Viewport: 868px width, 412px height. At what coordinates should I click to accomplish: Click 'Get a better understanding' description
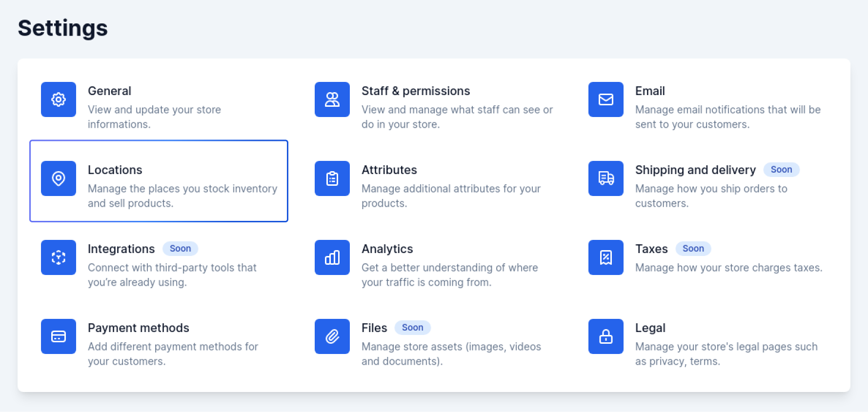coord(450,275)
